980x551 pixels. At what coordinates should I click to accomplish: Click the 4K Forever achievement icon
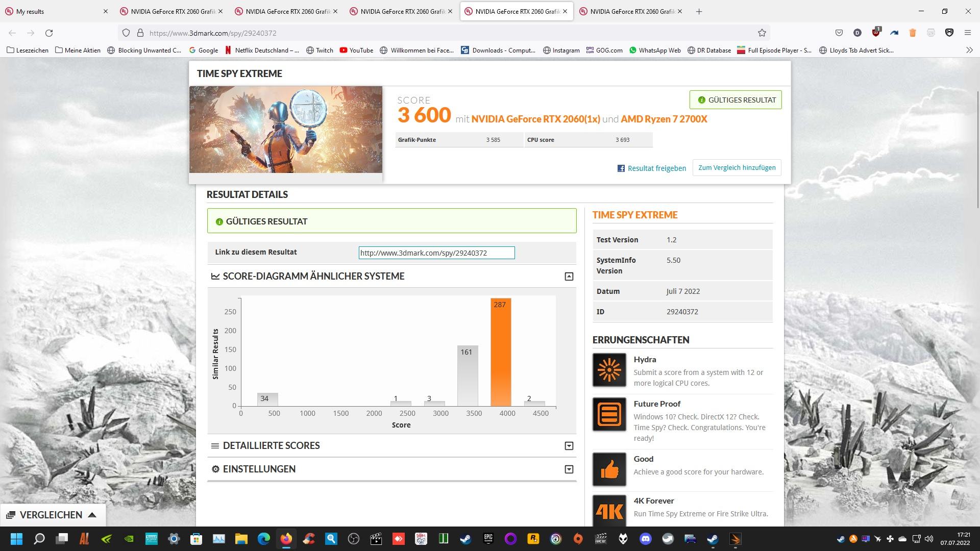click(609, 511)
